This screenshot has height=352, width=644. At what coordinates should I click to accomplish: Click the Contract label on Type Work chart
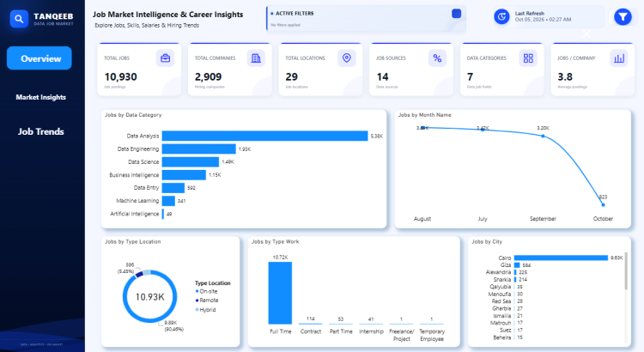coord(311,331)
